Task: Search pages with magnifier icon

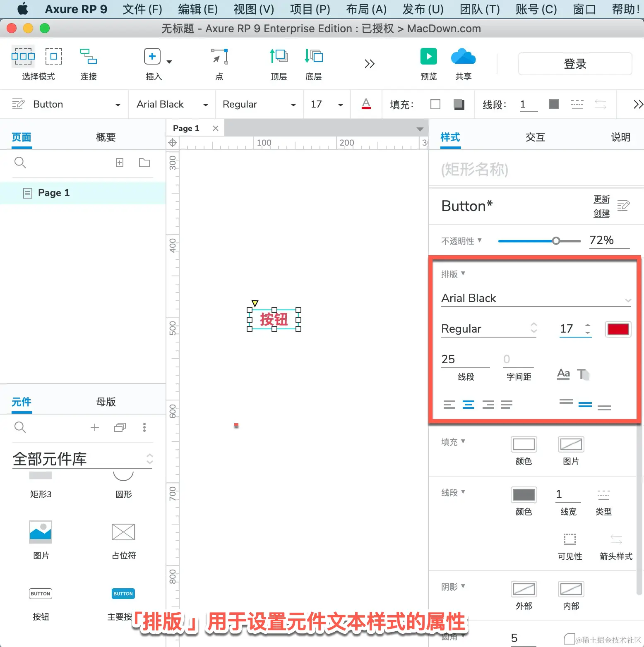Action: 20,163
